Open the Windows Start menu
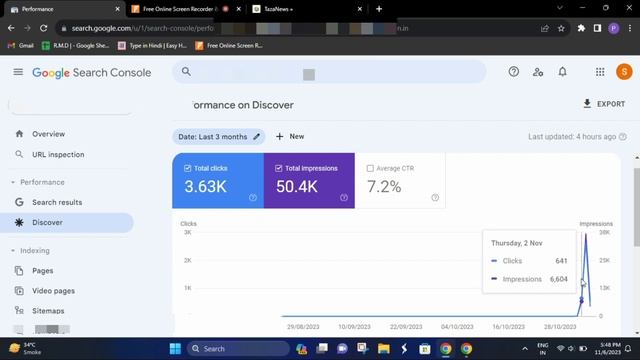 coord(175,349)
